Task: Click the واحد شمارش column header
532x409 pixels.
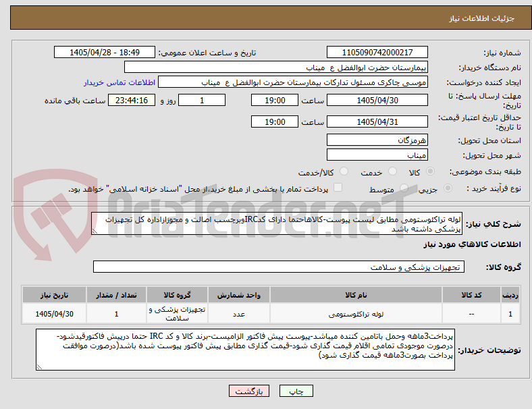Action: click(x=239, y=295)
